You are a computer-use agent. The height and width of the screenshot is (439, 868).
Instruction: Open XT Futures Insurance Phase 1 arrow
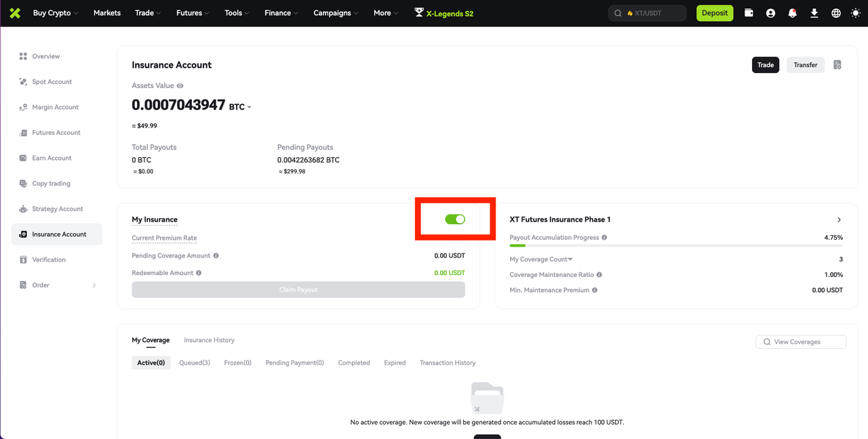839,219
